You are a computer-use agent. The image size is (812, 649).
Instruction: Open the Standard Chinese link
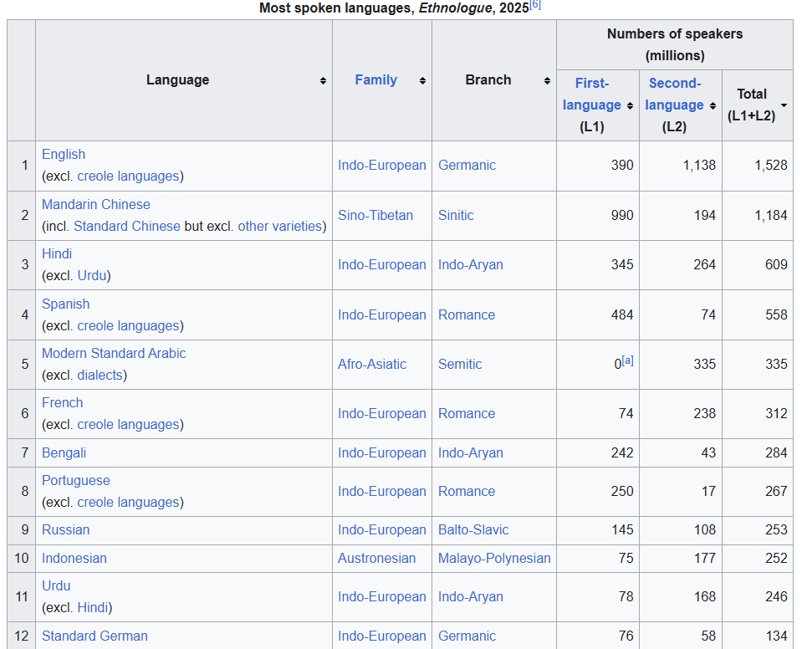click(127, 227)
